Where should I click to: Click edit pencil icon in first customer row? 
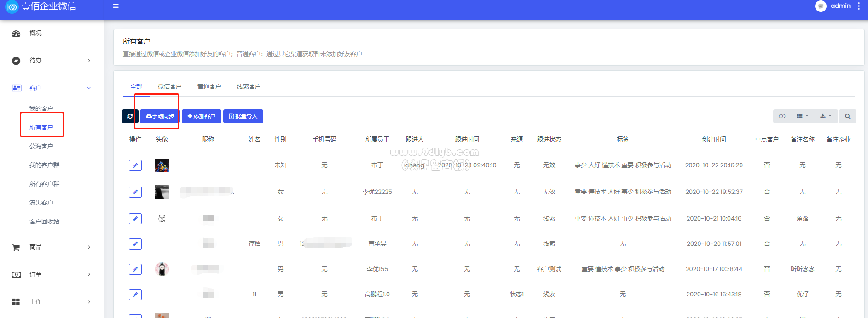(x=135, y=165)
